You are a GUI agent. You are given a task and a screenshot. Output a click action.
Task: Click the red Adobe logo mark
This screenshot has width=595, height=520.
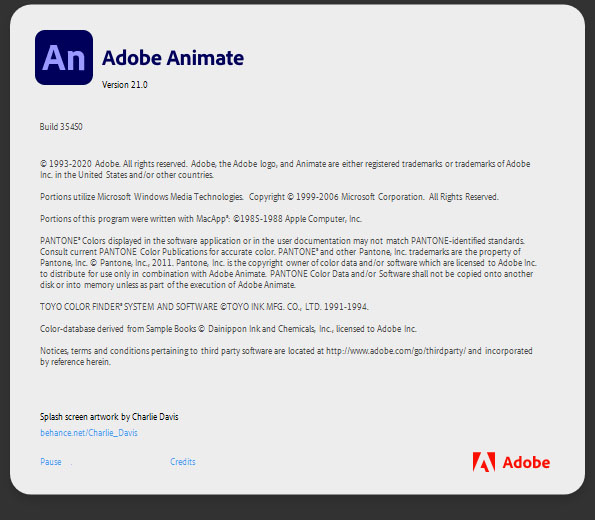pyautogui.click(x=484, y=462)
